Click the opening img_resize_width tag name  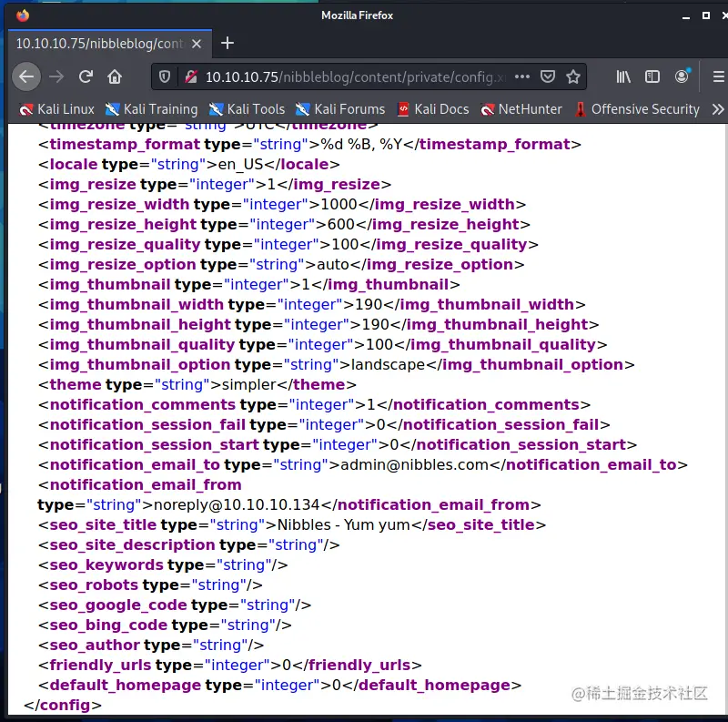(x=119, y=205)
